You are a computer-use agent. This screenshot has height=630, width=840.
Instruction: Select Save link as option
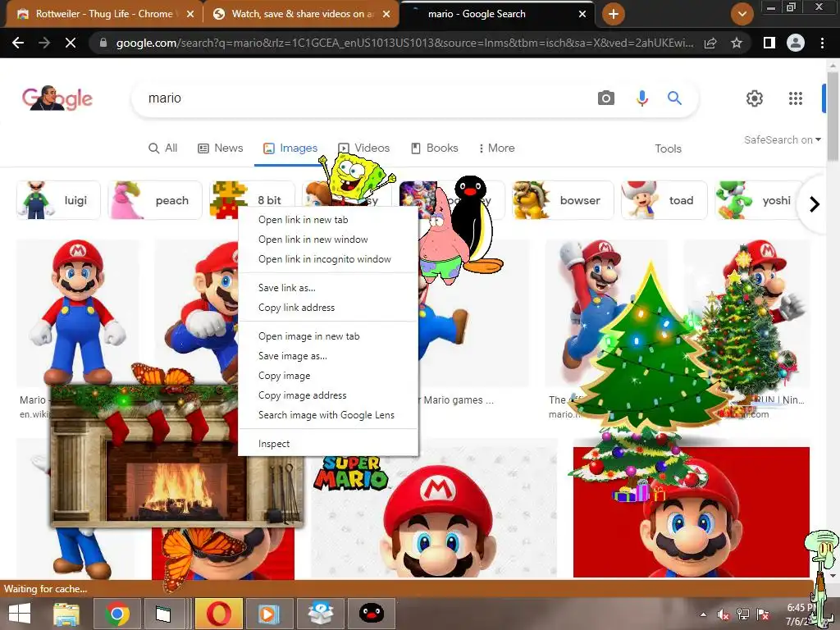coord(328,288)
